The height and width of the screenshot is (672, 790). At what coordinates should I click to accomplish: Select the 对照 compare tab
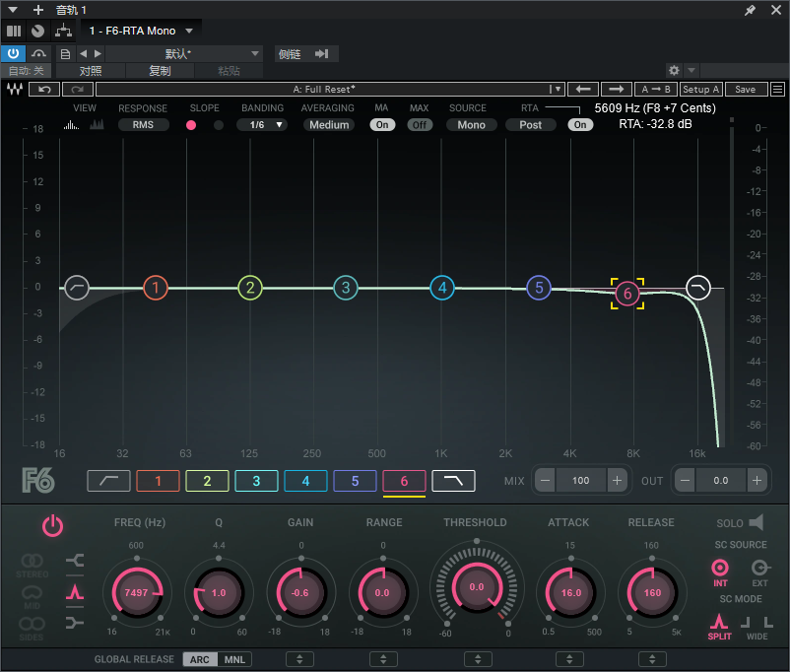(91, 71)
